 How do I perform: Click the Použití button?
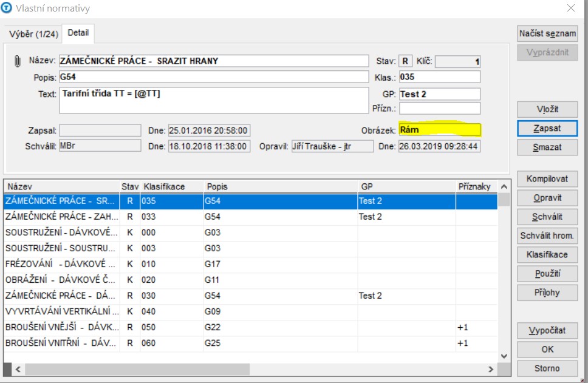(547, 274)
